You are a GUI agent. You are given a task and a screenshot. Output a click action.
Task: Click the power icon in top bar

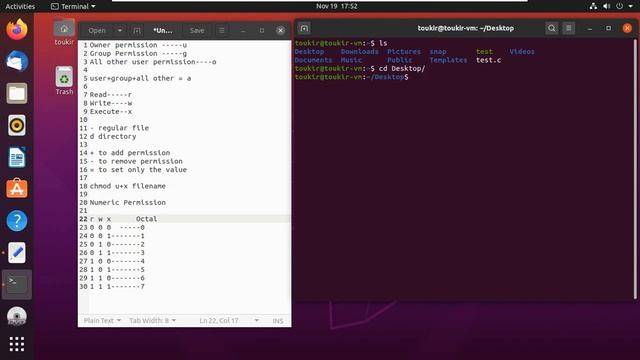pyautogui.click(x=620, y=6)
